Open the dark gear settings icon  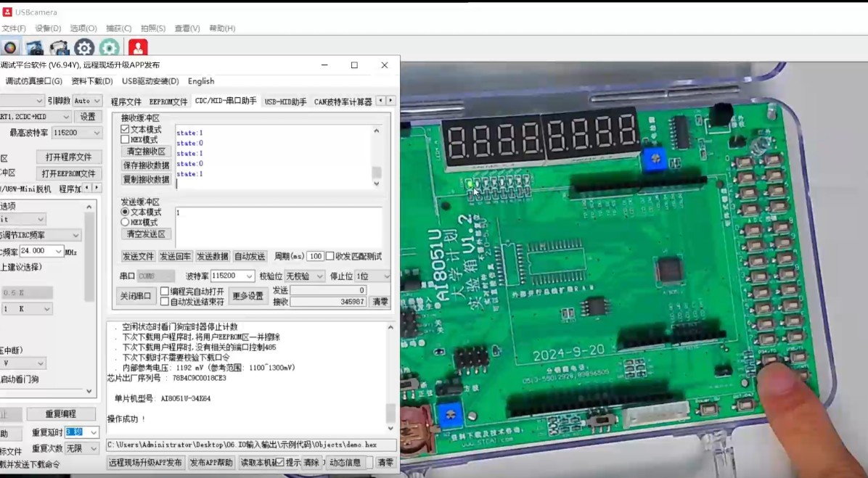coord(85,47)
